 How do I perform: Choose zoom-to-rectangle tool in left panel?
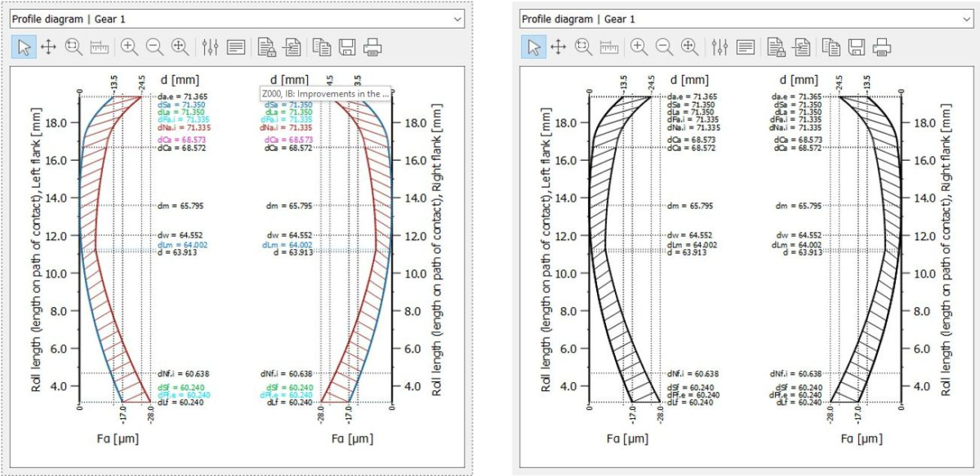pos(73,47)
